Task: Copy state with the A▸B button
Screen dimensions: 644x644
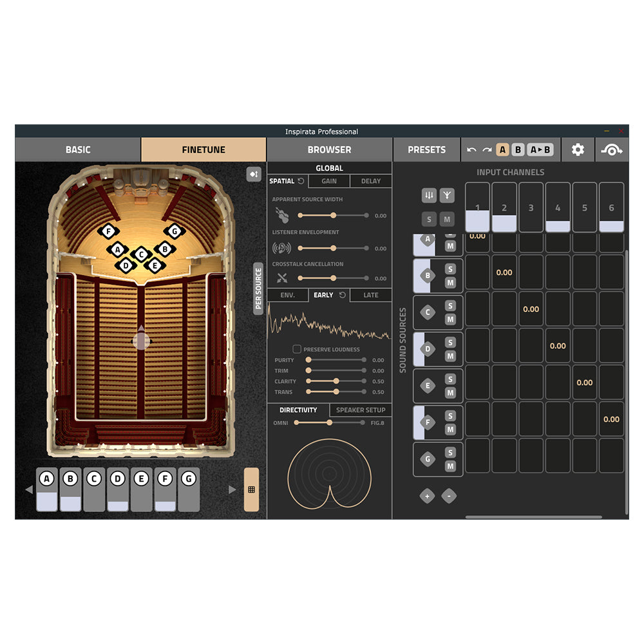Action: coord(540,150)
